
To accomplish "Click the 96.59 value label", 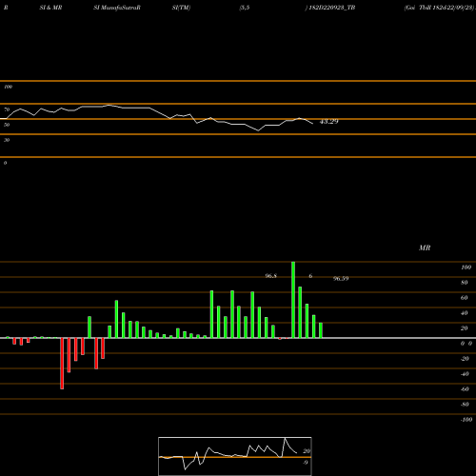I will tap(341, 278).
